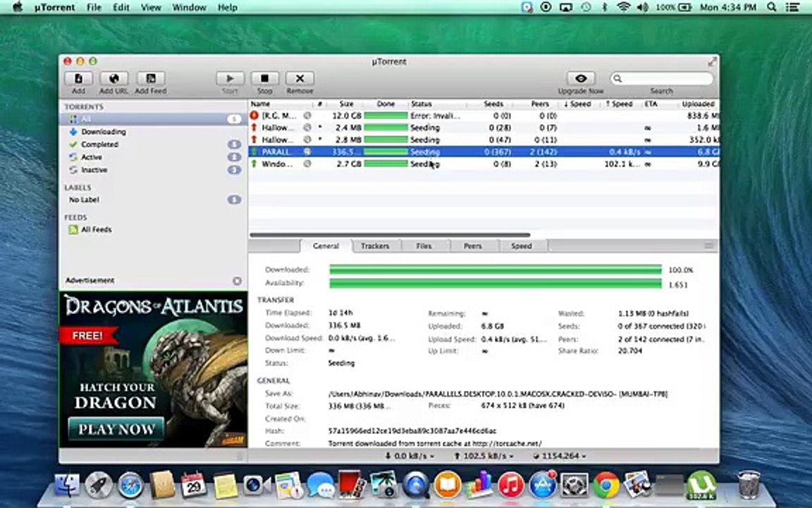Viewport: 812px width, 508px height.
Task: Click the hash value 57a15966ed12ce...
Action: (412, 431)
